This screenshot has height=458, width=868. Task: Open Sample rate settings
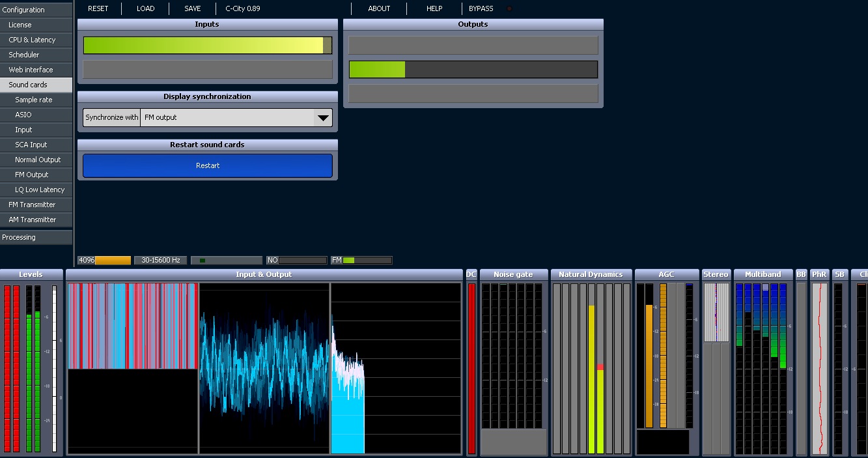36,100
